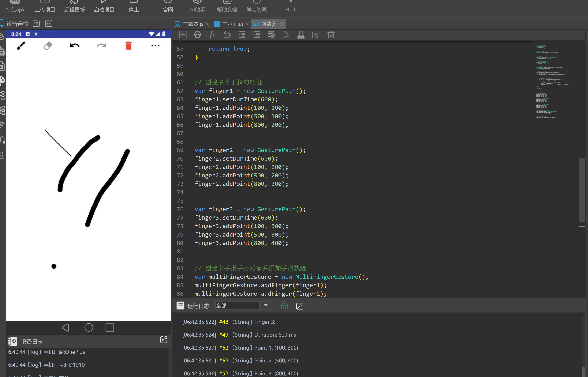Close the 新建.js tab

click(x=282, y=24)
